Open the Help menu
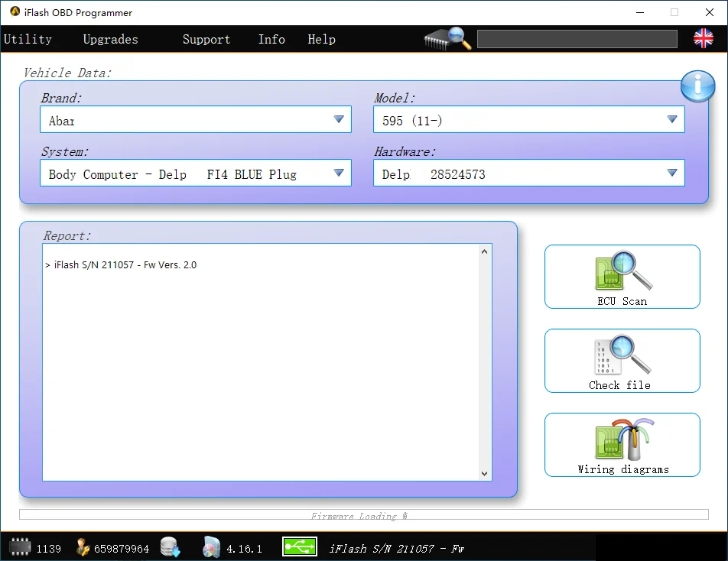The image size is (728, 561). click(321, 40)
